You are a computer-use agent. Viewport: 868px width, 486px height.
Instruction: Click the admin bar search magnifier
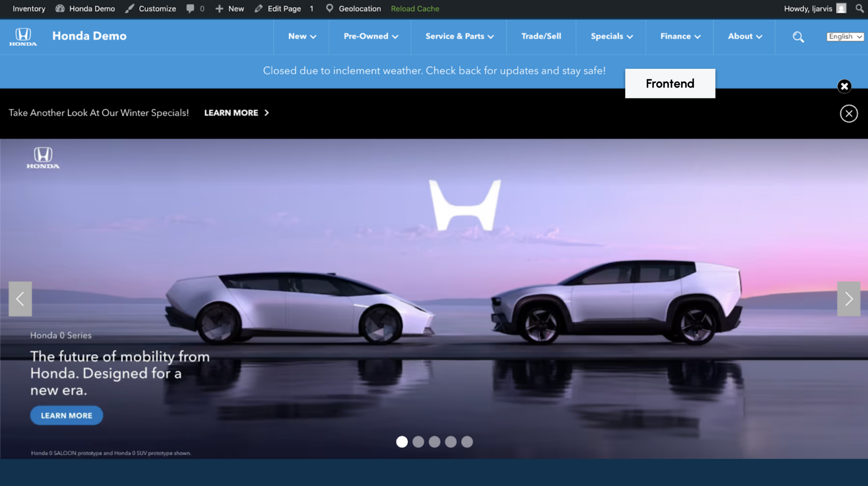click(x=860, y=8)
